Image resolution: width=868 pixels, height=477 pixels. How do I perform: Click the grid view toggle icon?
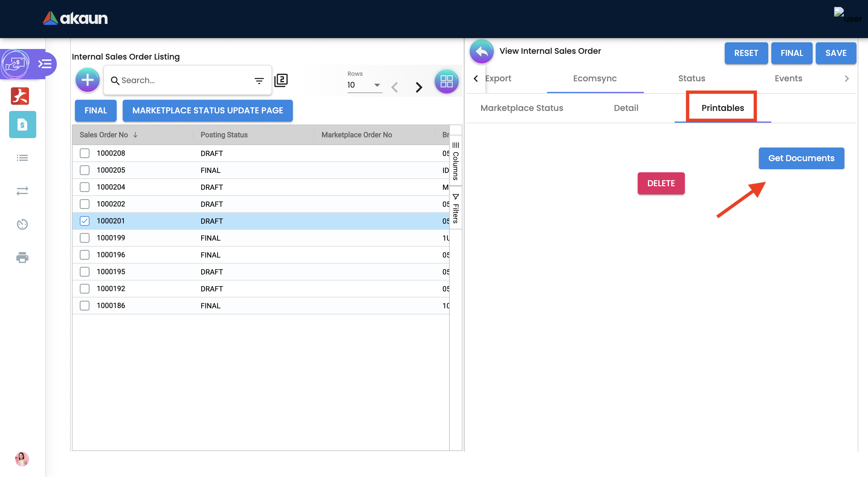(446, 81)
